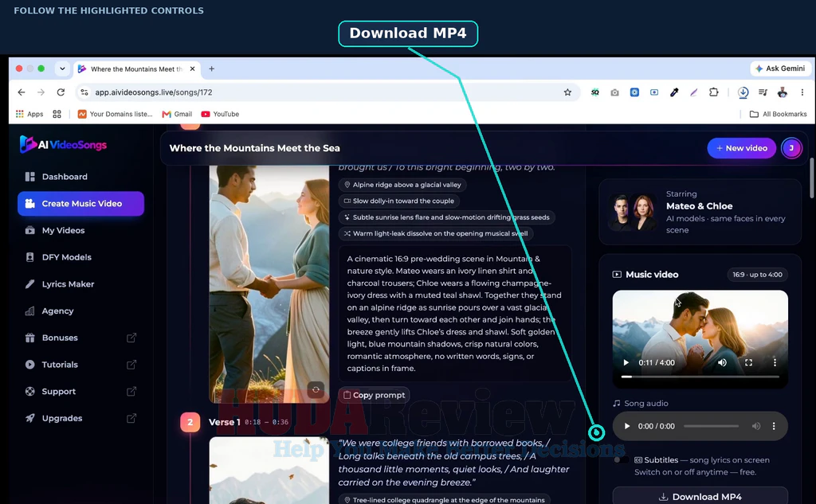The image size is (816, 504).
Task: Click the Verse 1 scene heading
Action: (x=224, y=422)
